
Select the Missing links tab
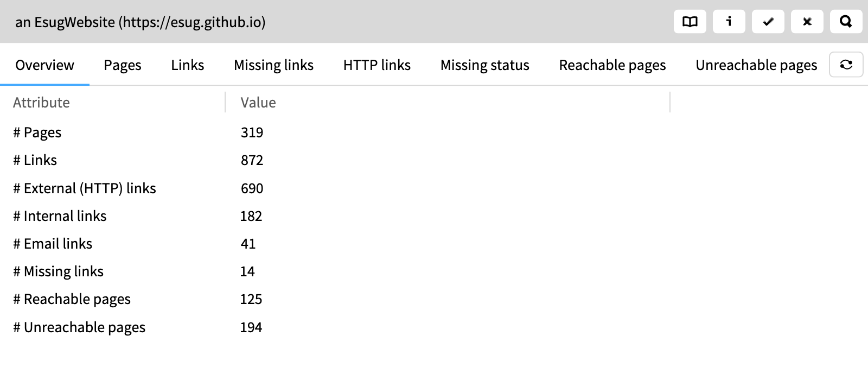[x=273, y=65]
